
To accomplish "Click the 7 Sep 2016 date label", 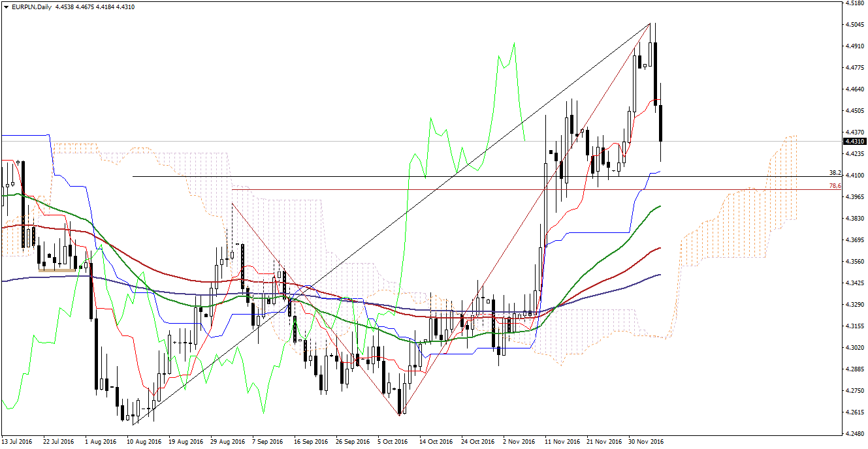I will pyautogui.click(x=268, y=442).
